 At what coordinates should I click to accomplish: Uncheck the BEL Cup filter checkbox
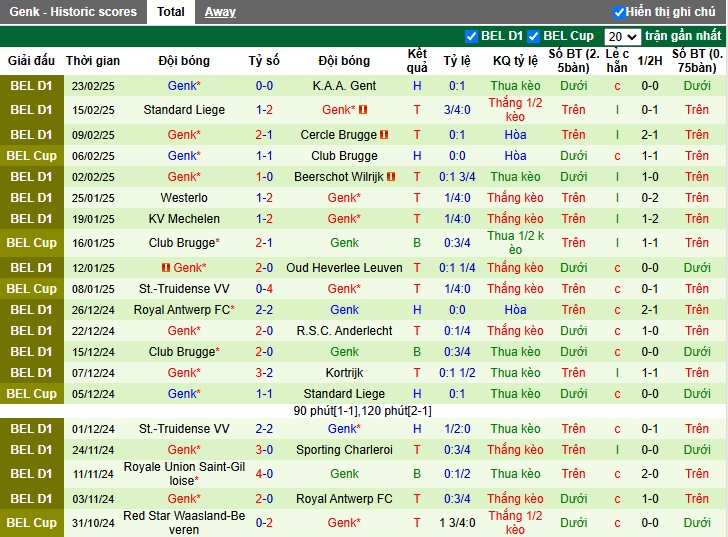click(x=533, y=36)
